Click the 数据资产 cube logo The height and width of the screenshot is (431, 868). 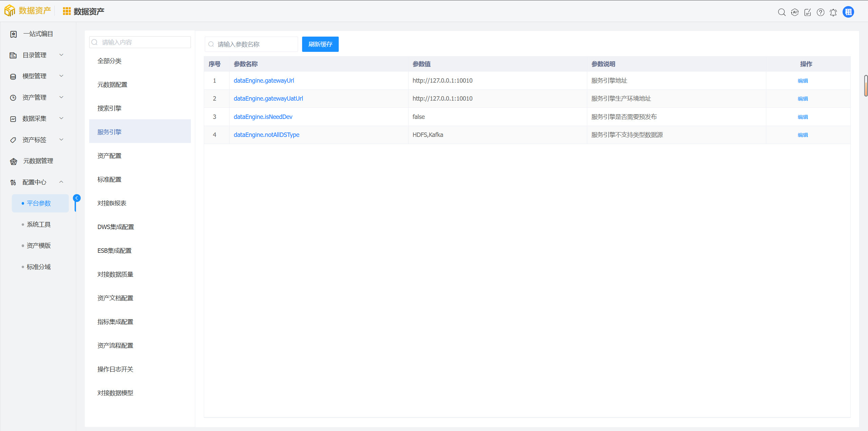[x=9, y=11]
